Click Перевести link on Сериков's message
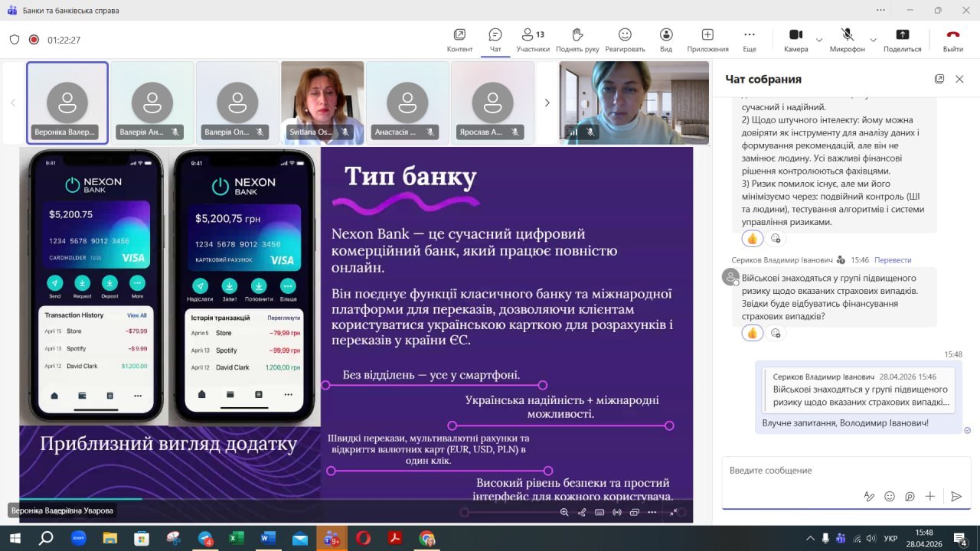This screenshot has width=980, height=551. pyautogui.click(x=893, y=260)
